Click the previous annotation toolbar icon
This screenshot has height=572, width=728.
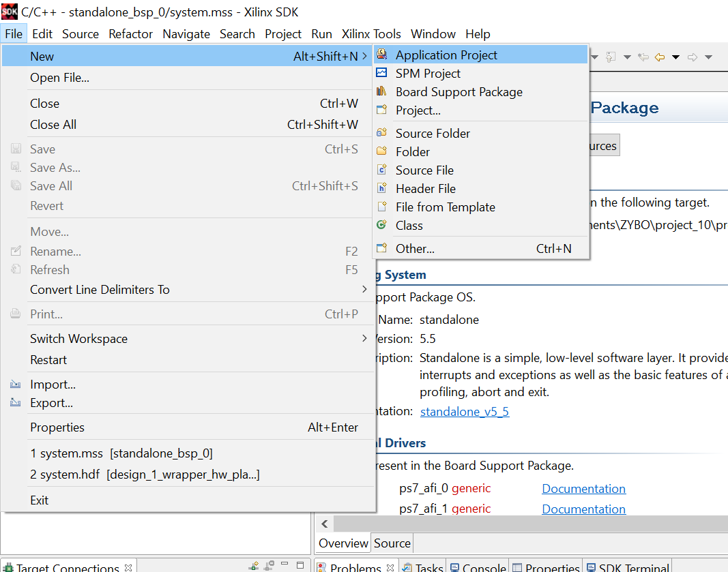tap(611, 57)
